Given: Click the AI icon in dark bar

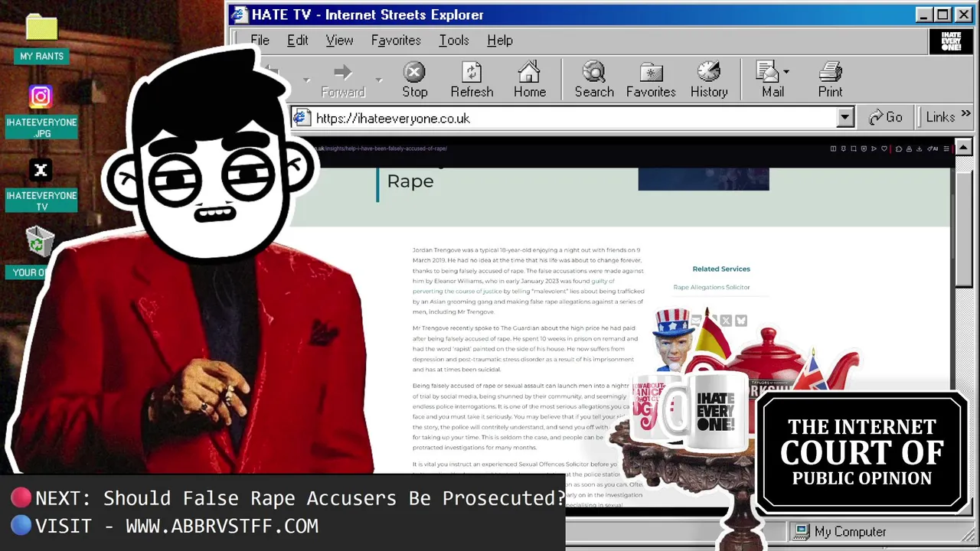Looking at the screenshot, I should pyautogui.click(x=933, y=148).
